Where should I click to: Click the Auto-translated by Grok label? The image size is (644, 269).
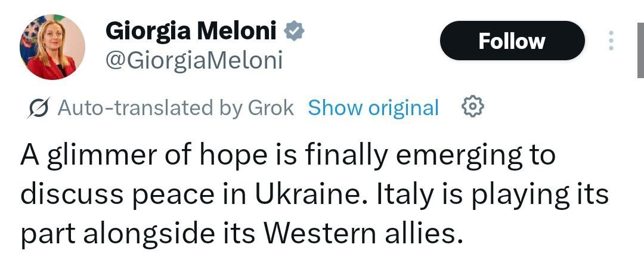point(175,108)
